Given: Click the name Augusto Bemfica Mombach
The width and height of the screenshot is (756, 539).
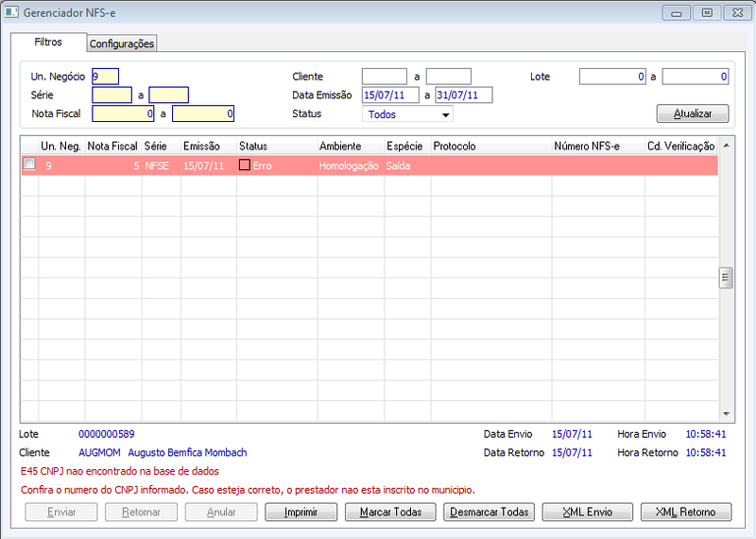Looking at the screenshot, I should pyautogui.click(x=187, y=452).
